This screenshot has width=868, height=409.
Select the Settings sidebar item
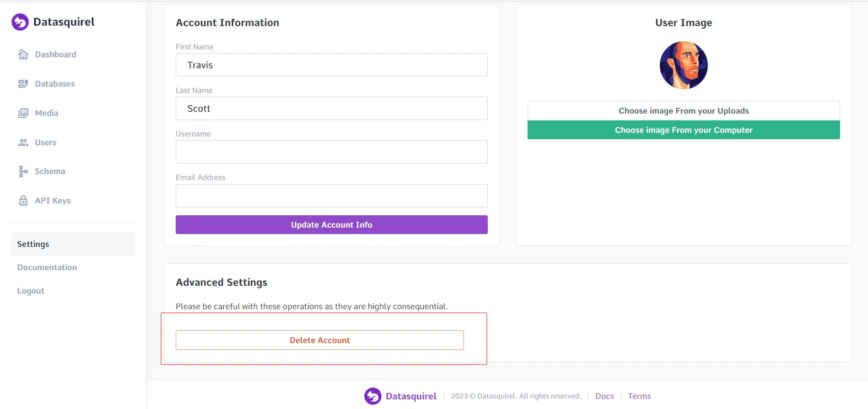coord(73,244)
